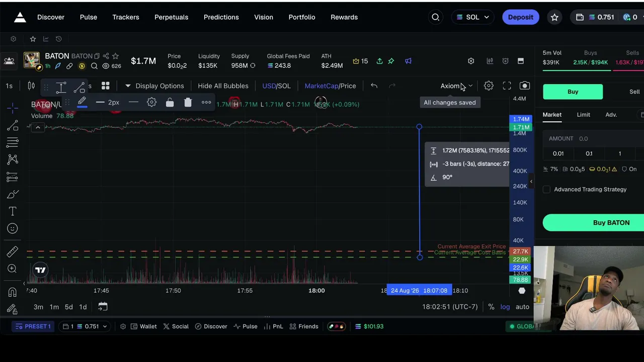Open the line style selector

click(x=133, y=103)
